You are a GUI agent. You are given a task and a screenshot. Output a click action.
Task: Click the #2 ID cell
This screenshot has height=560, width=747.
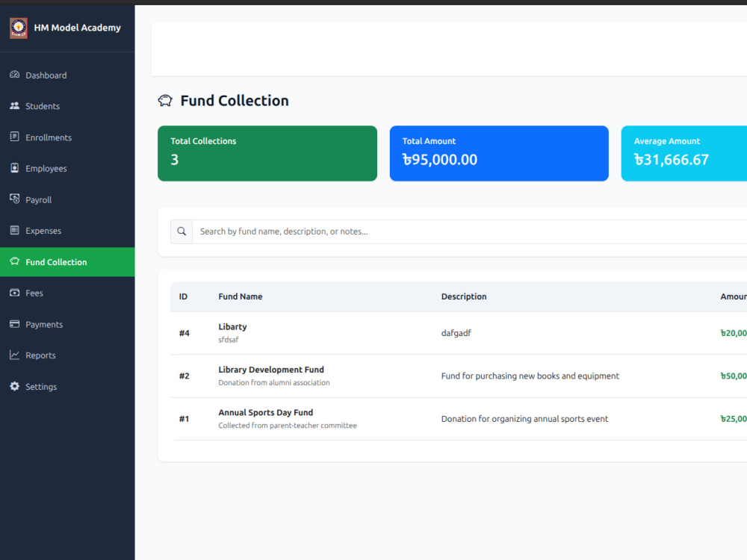click(184, 376)
